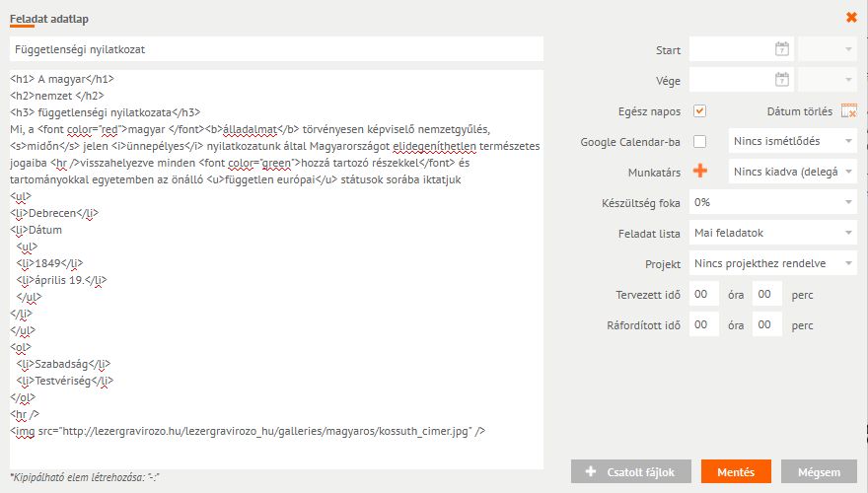Click the kossuth_cimer.jpg img src line

tap(248, 431)
